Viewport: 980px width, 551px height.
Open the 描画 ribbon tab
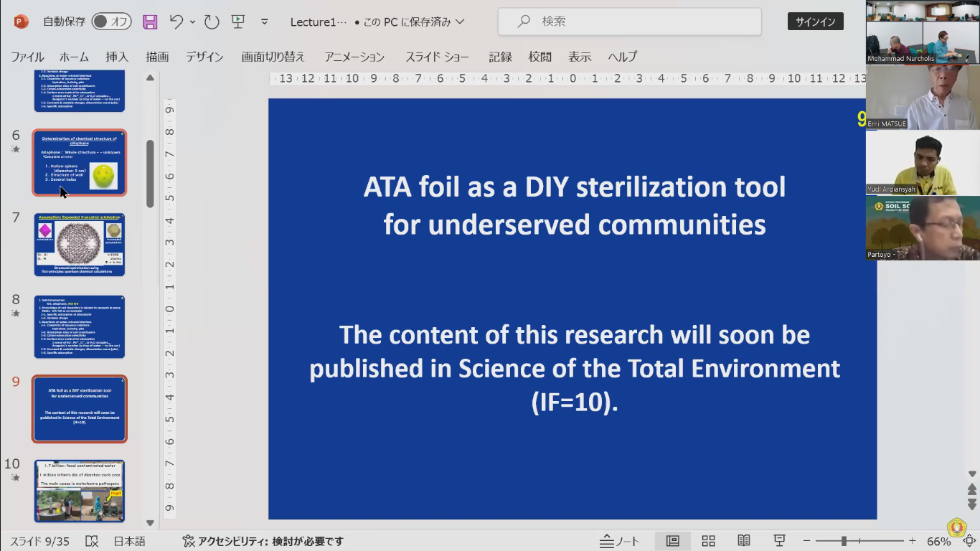click(x=157, y=57)
